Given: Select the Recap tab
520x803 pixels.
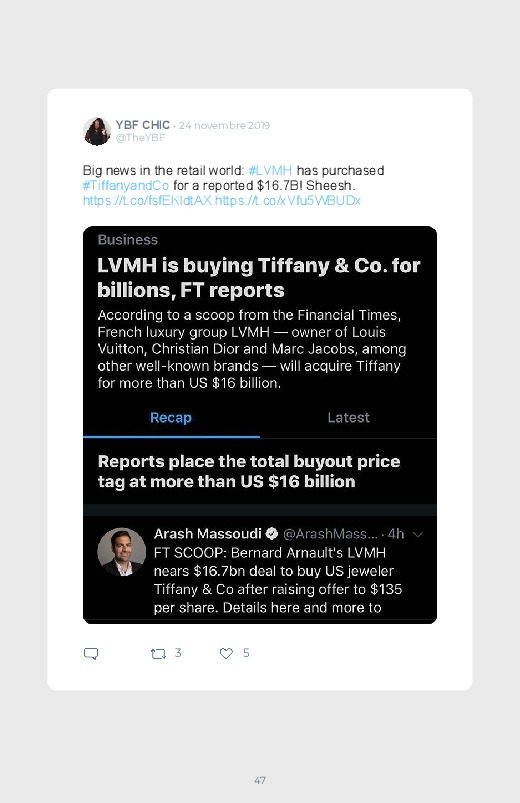Looking at the screenshot, I should click(x=171, y=417).
